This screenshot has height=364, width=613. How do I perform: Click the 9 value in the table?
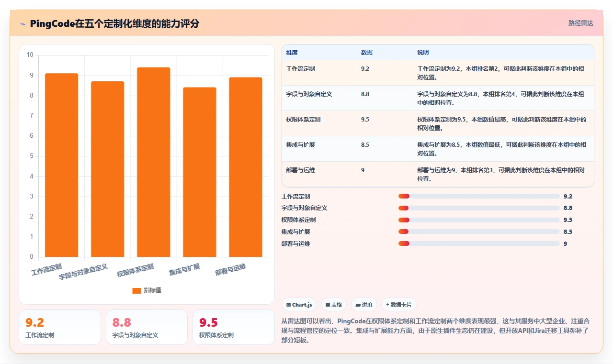[363, 170]
